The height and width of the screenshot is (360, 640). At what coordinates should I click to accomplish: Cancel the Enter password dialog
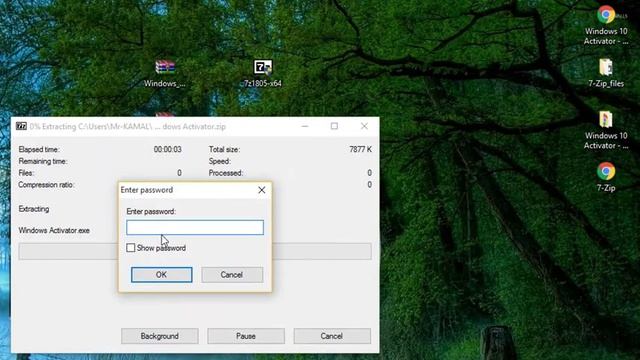(232, 275)
